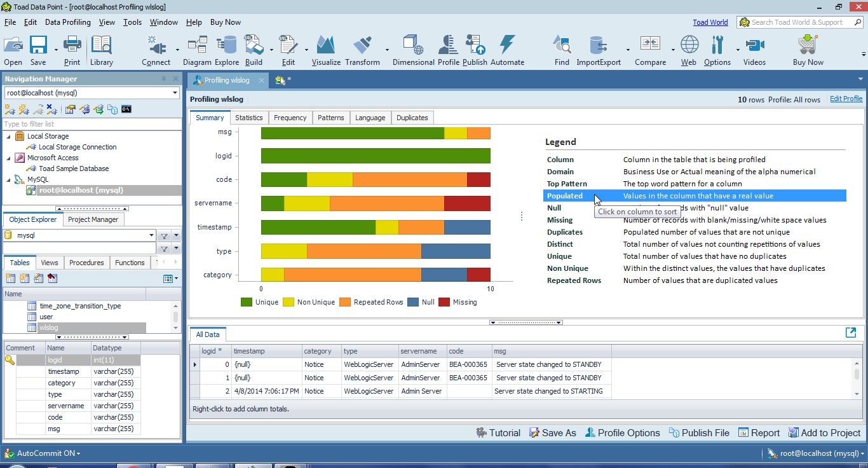Open Profile Options
Image resolution: width=868 pixels, height=468 pixels.
click(622, 433)
